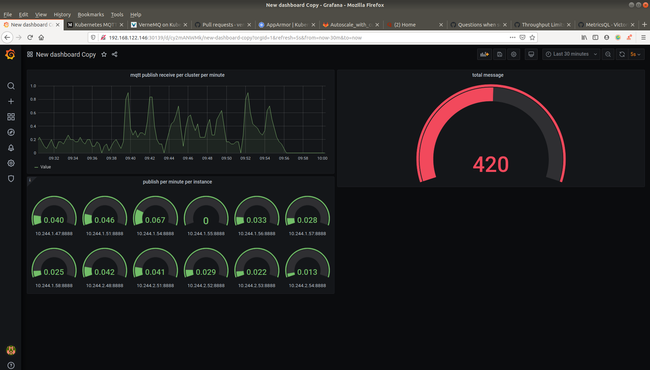Open the Explore compass icon in sidebar

pyautogui.click(x=11, y=132)
